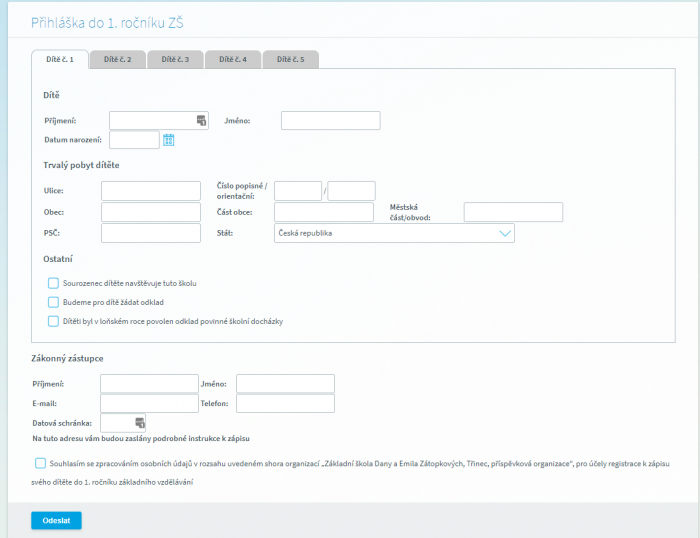
Task: Focus the child's Příjmení input field
Action: pyautogui.click(x=159, y=121)
